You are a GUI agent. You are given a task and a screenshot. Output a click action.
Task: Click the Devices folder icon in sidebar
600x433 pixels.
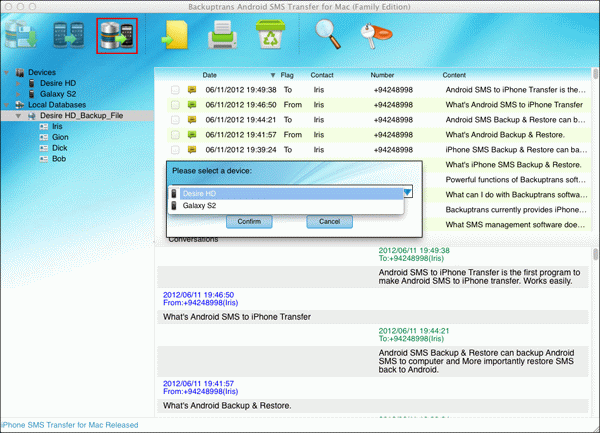(20, 72)
